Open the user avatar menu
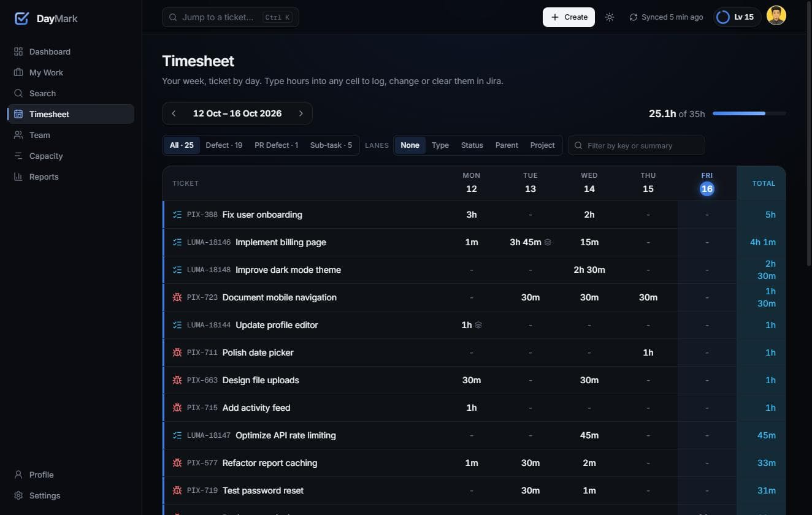This screenshot has height=515, width=812. coord(776,16)
